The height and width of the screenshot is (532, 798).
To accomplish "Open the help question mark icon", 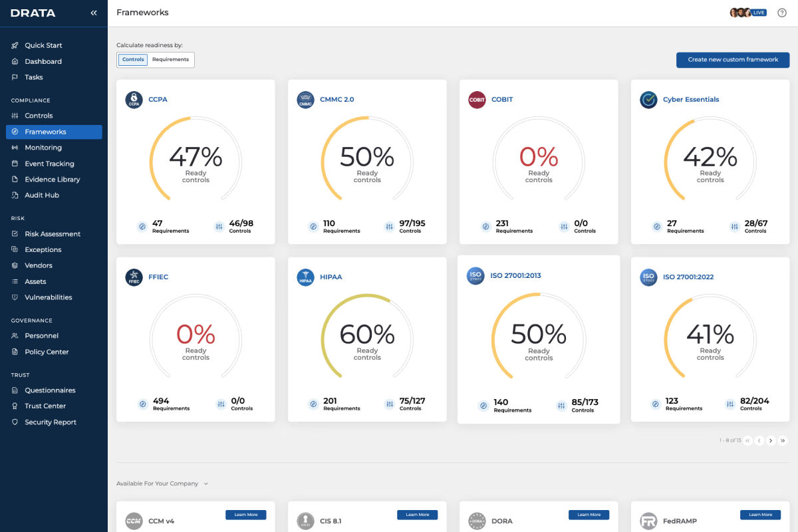I will pos(782,13).
